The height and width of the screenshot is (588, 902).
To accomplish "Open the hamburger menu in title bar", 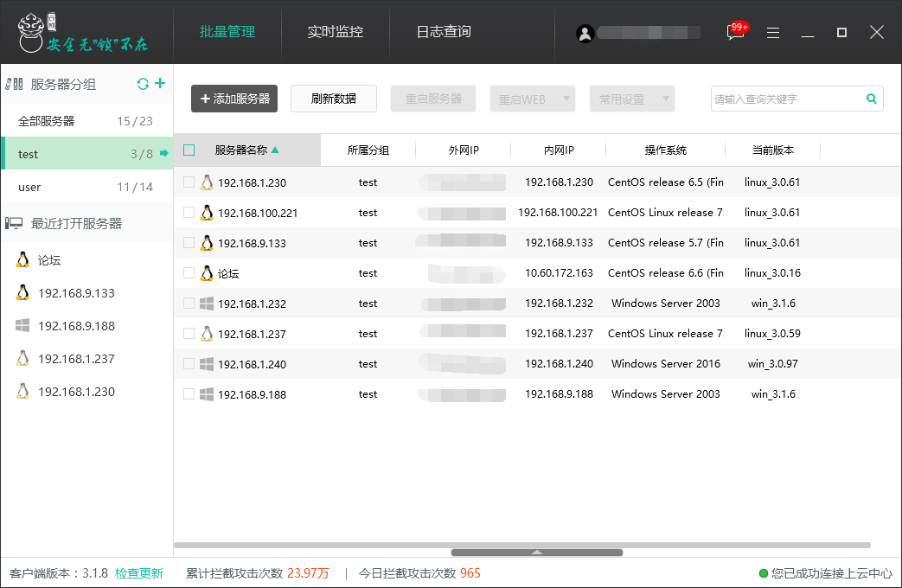I will [773, 33].
